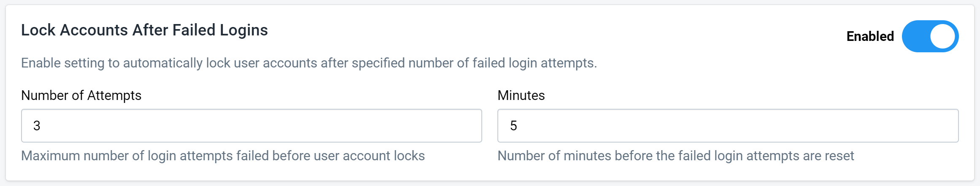Click the help text about maximum login attempts
980x186 pixels.
point(223,156)
